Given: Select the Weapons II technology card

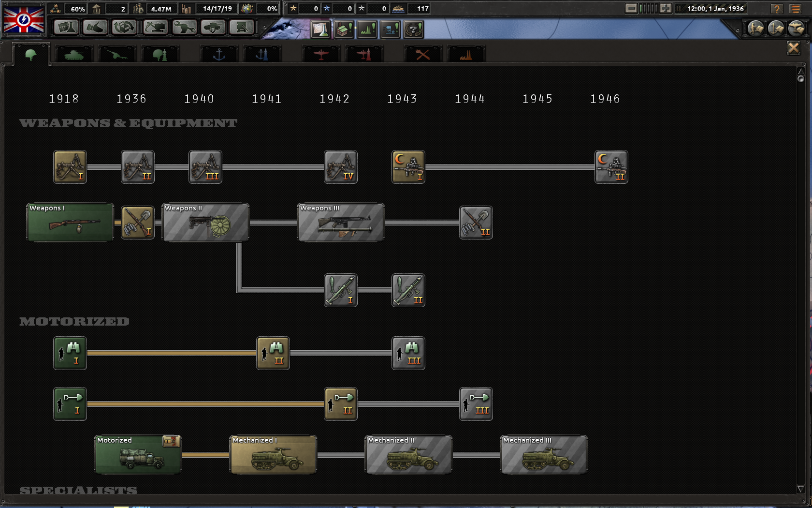Looking at the screenshot, I should point(205,222).
